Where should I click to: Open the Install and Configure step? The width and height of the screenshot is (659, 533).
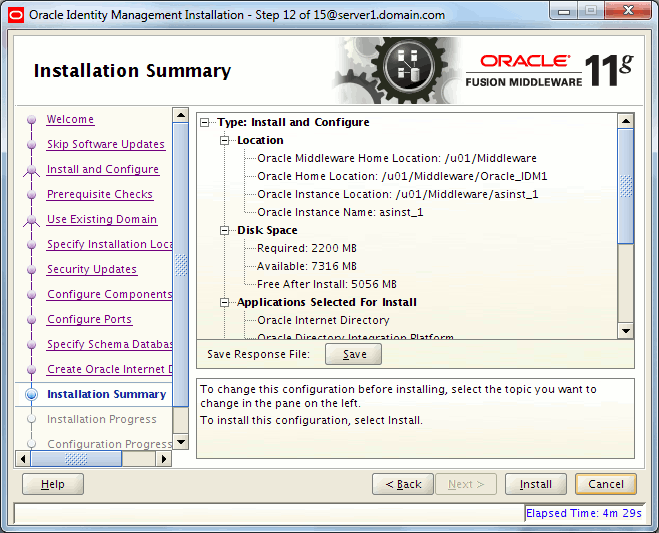coord(103,169)
